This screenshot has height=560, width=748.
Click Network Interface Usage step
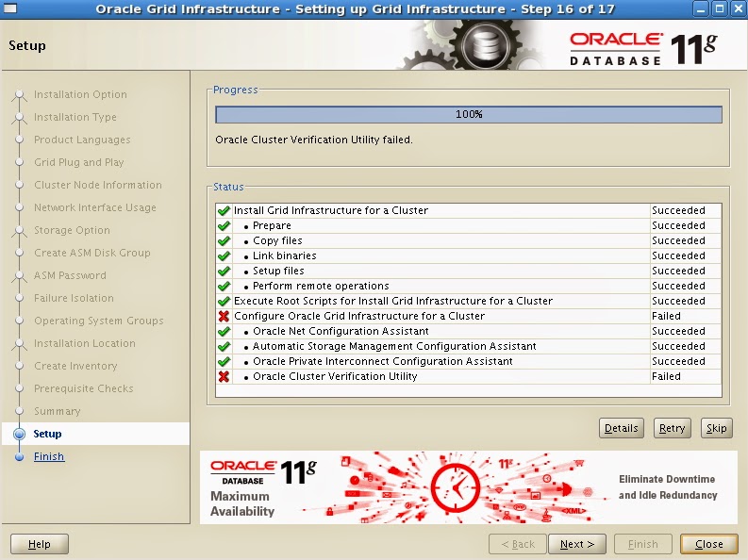95,207
